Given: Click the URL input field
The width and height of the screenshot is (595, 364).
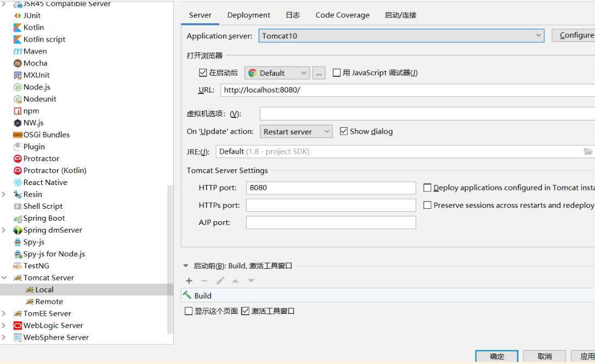Looking at the screenshot, I should point(408,90).
